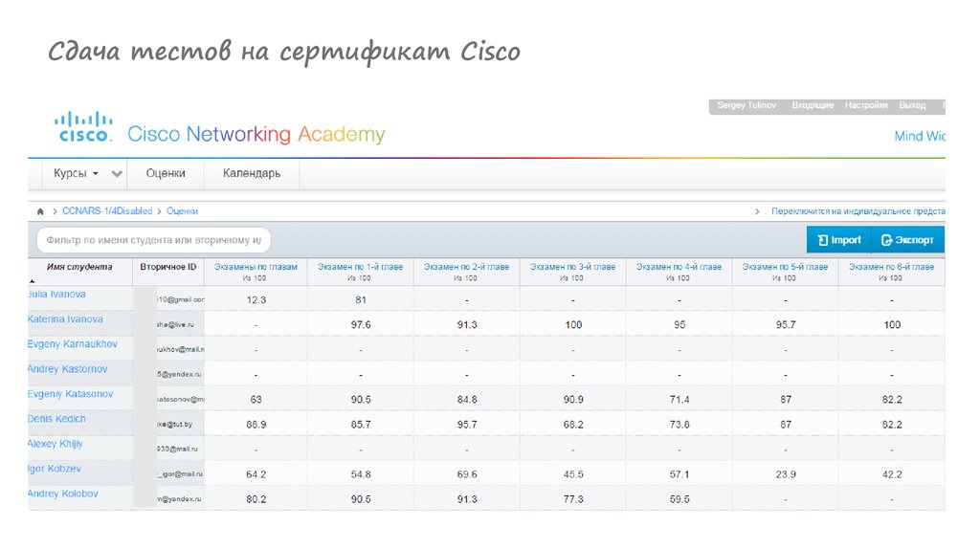980x549 pixels.
Task: Open student Evgeny Karnaukhov
Action: (x=73, y=344)
